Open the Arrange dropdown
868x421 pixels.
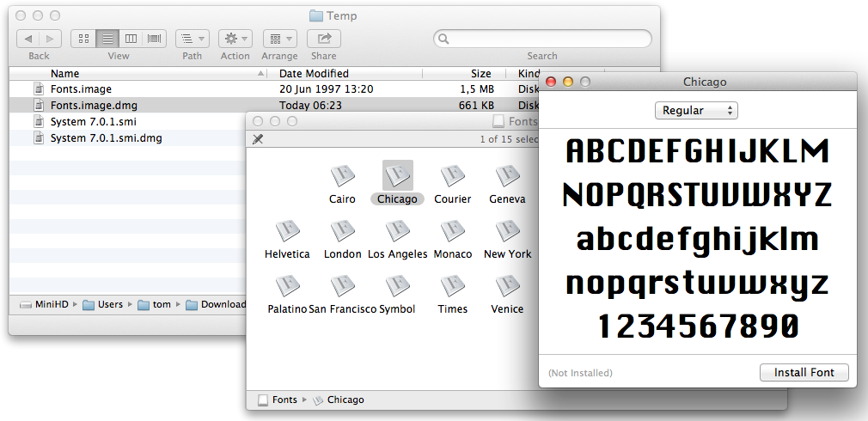pos(279,39)
